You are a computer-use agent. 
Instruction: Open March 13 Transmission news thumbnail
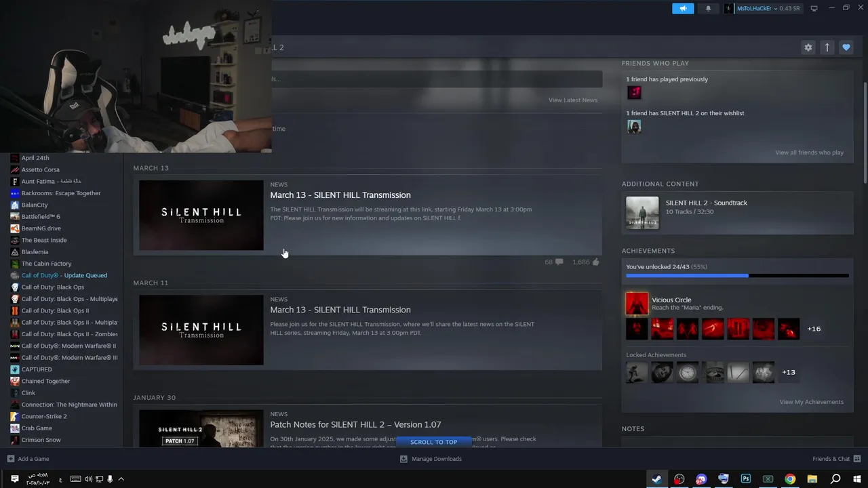point(201,215)
